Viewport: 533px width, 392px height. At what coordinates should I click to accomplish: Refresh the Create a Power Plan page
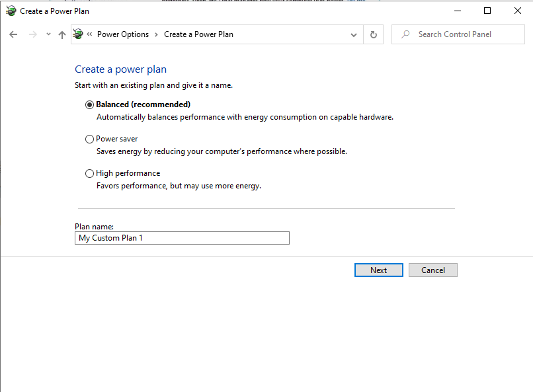[374, 34]
